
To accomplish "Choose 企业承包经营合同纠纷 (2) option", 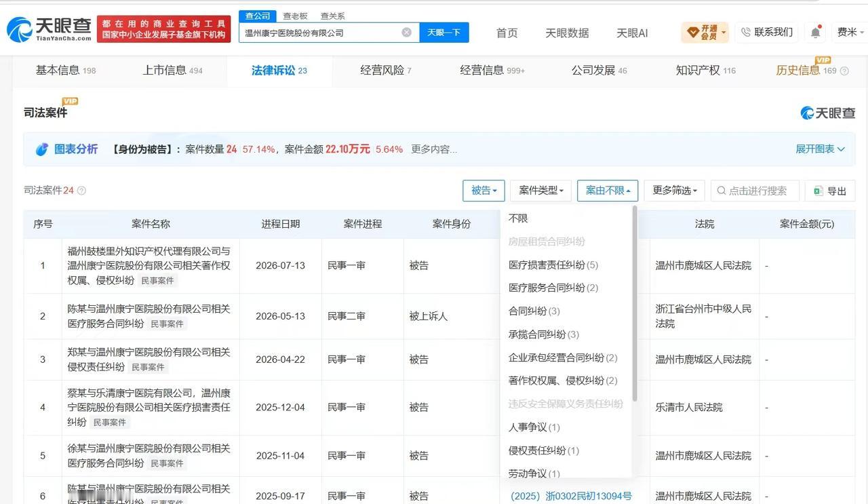I will point(563,357).
